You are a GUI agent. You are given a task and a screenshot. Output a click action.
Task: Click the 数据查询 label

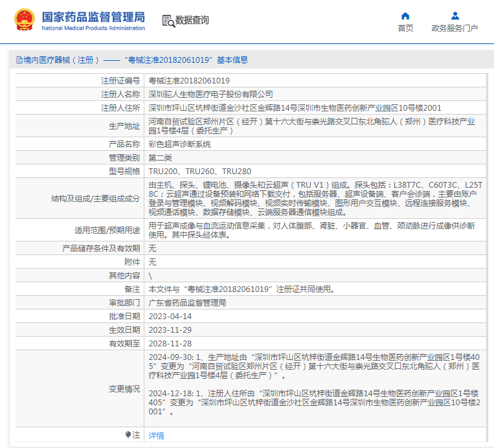(x=192, y=20)
